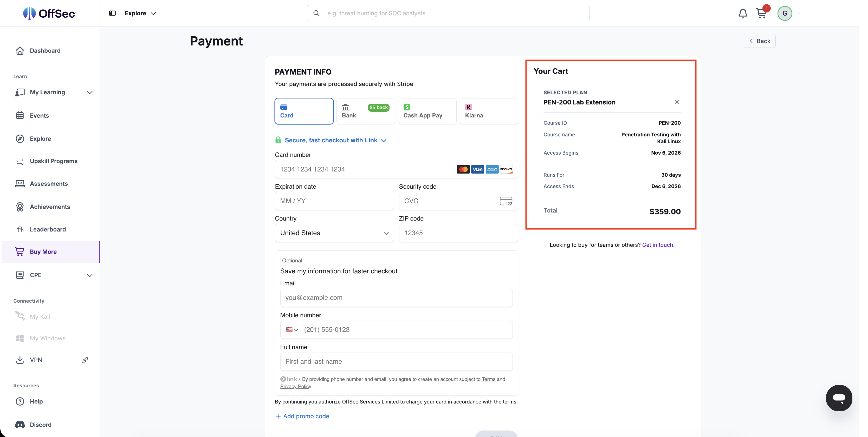Click the Explore compass icon in sidebar
The image size is (868, 437).
[20, 139]
